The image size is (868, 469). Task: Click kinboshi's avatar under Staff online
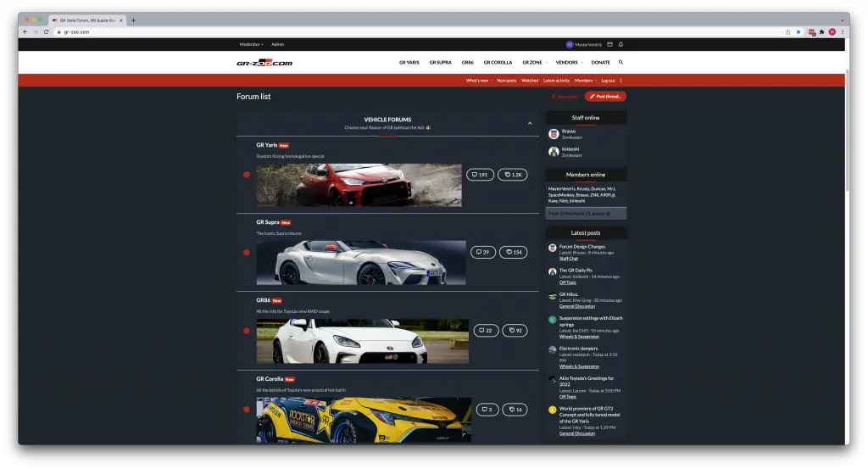554,152
